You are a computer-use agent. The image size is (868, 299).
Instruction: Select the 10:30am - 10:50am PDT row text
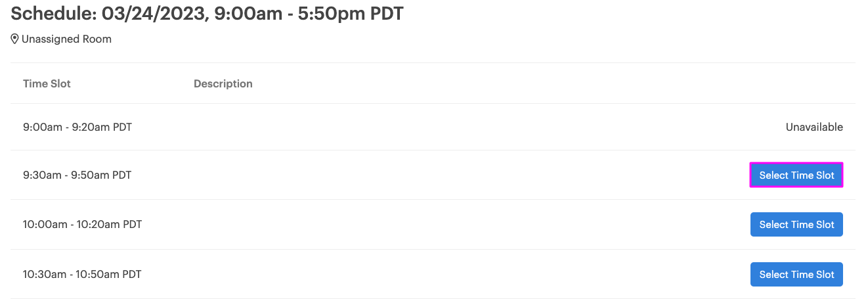pyautogui.click(x=82, y=275)
